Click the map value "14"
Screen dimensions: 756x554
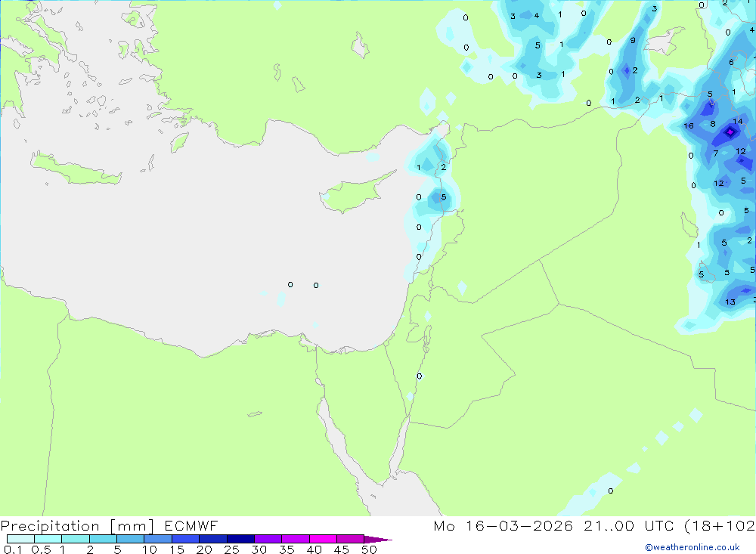[738, 121]
